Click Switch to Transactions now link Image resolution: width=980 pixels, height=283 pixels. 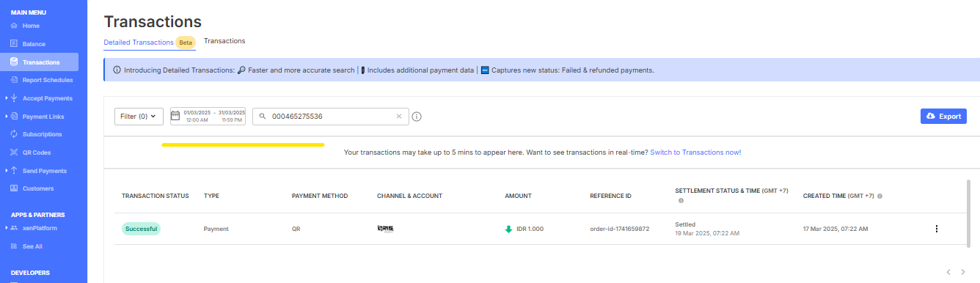coord(695,152)
